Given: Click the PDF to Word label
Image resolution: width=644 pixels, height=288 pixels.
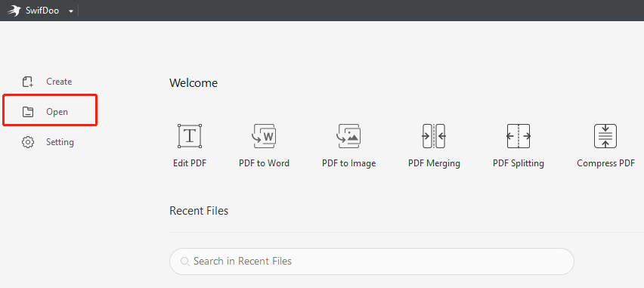Looking at the screenshot, I should point(264,163).
